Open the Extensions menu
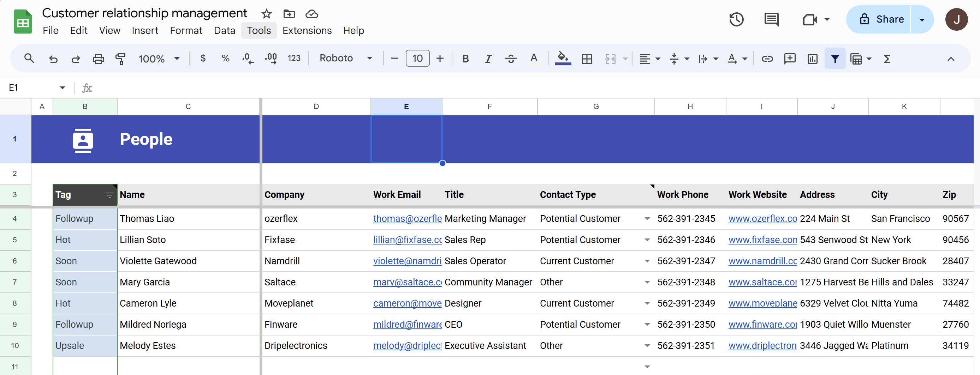 click(307, 30)
